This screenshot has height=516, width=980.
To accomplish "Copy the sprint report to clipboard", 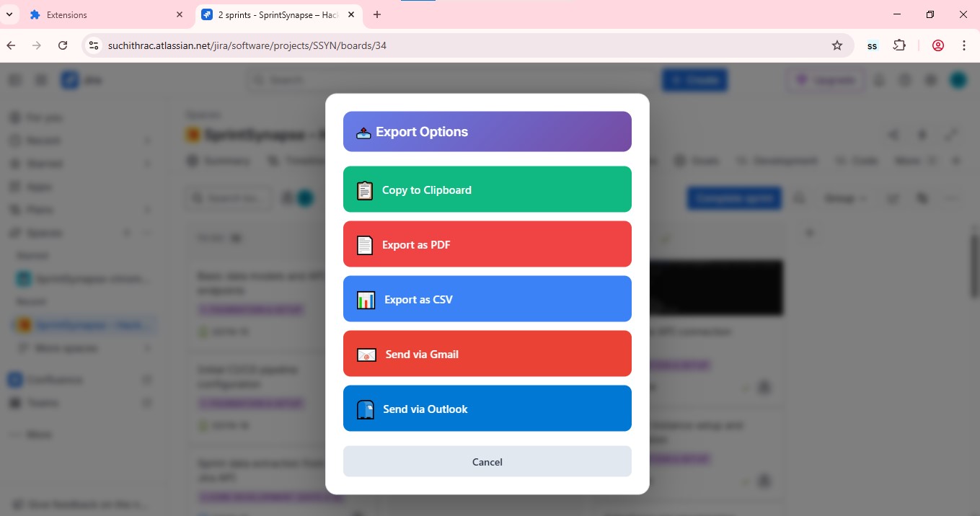I will [487, 190].
